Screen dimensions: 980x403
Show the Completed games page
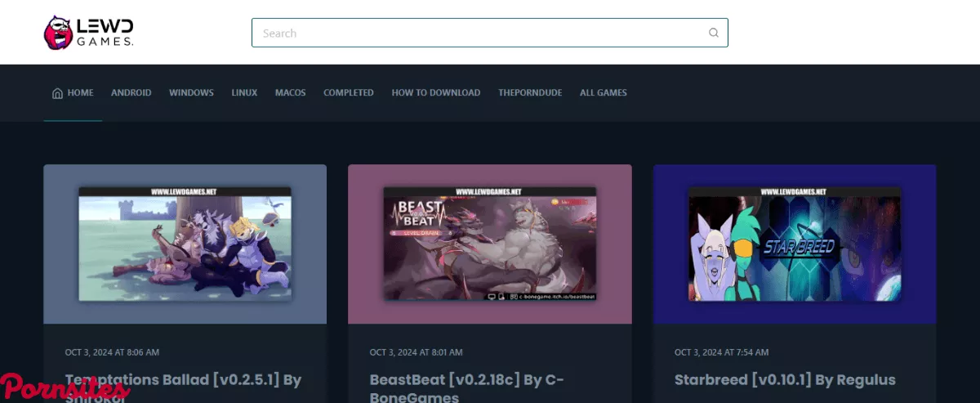(348, 93)
